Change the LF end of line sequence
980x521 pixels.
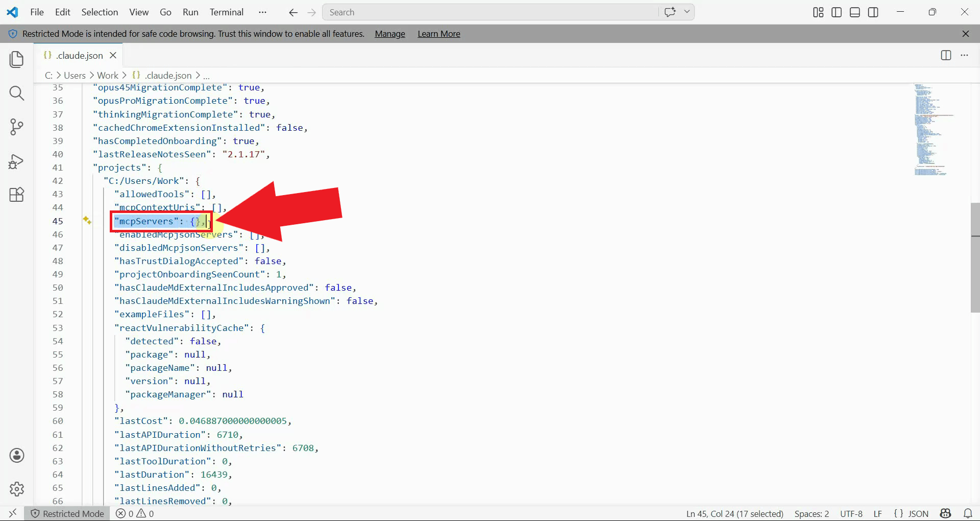pyautogui.click(x=877, y=513)
